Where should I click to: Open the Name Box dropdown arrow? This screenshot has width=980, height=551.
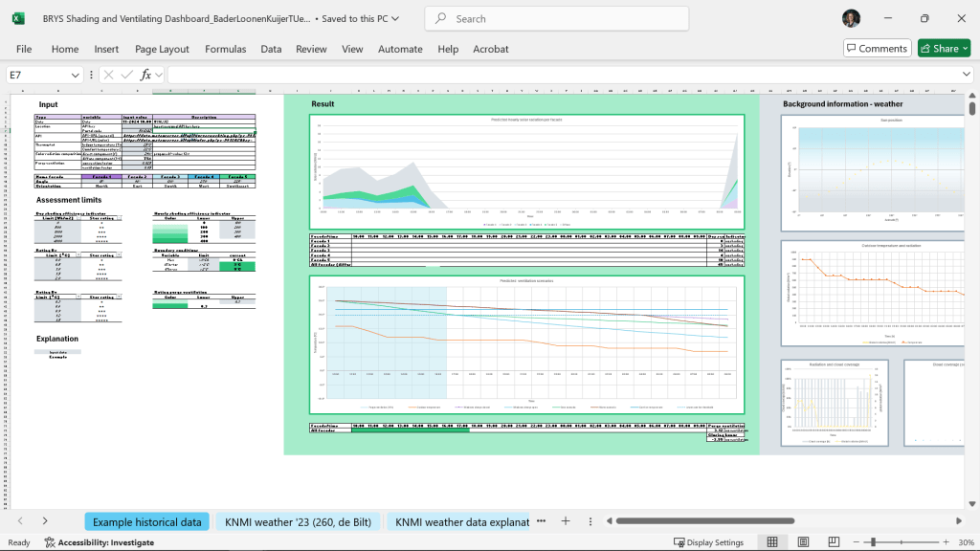pyautogui.click(x=76, y=75)
